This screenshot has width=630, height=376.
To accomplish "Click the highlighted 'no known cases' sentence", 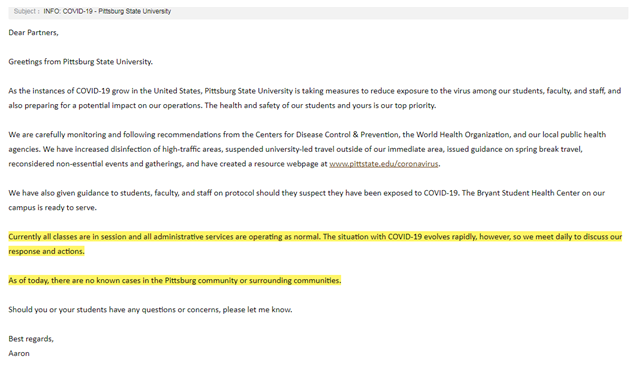I will 174,280.
